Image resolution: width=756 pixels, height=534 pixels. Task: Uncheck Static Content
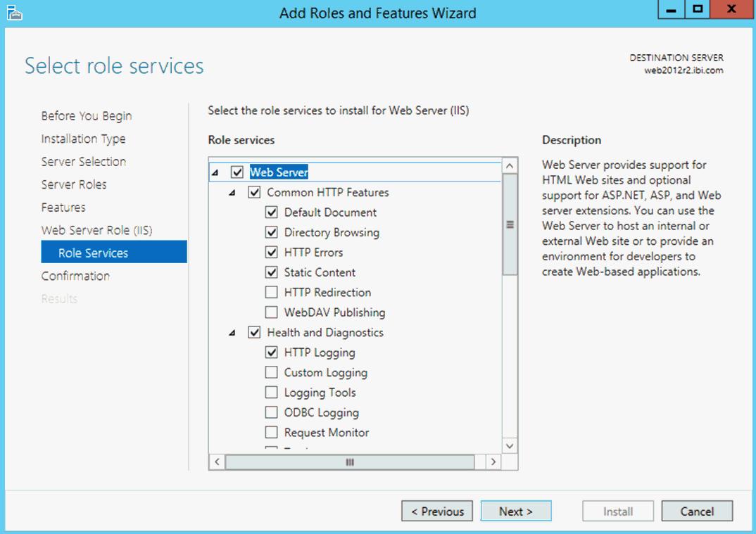tap(272, 272)
